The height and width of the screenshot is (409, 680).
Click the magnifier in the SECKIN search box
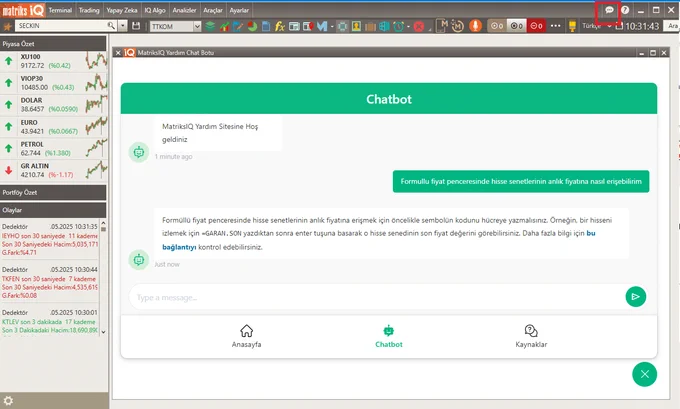point(111,26)
